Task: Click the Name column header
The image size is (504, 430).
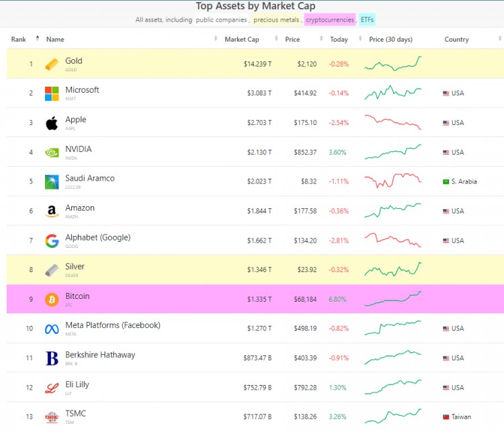Action: click(x=55, y=40)
